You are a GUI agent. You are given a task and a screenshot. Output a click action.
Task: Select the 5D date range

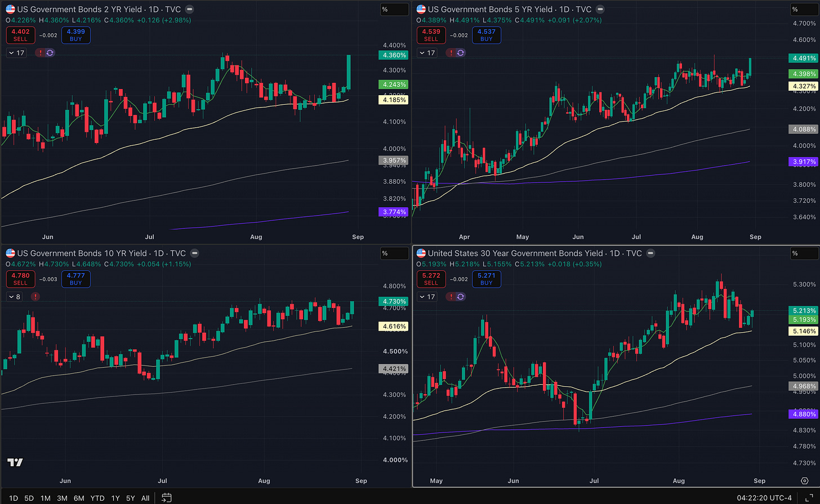(x=29, y=498)
